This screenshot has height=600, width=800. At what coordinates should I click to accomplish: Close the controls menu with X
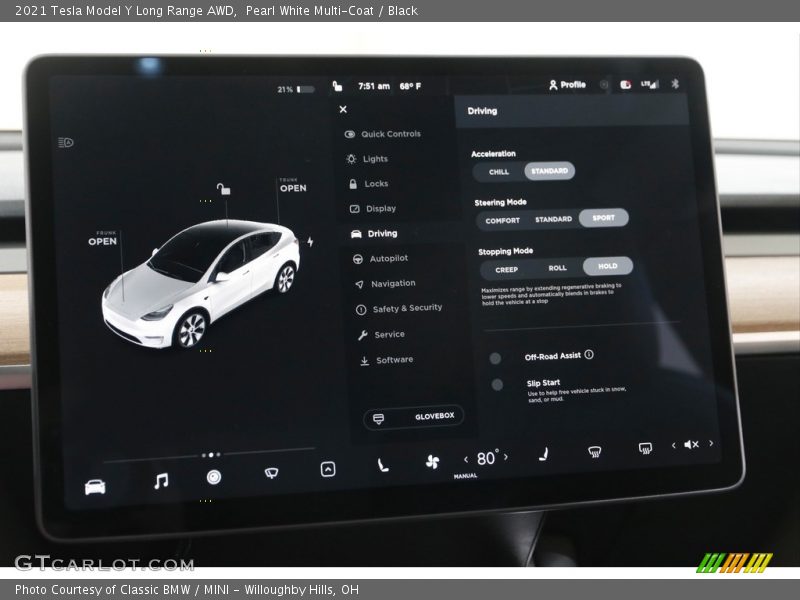click(343, 109)
